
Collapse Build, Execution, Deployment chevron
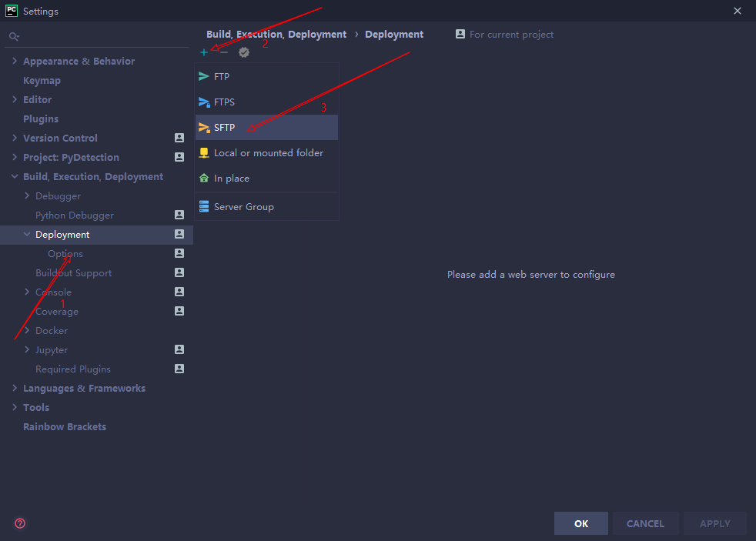click(15, 176)
